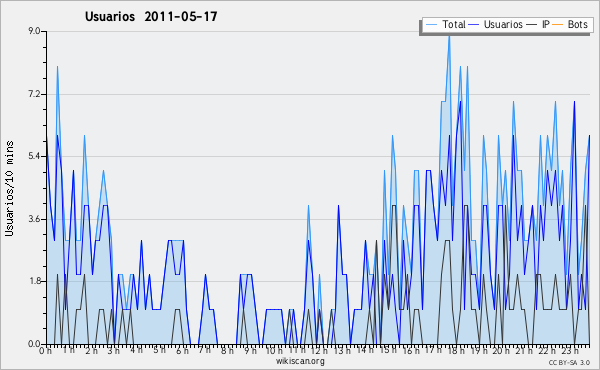Click the x-axis label '6 h'

[182, 350]
